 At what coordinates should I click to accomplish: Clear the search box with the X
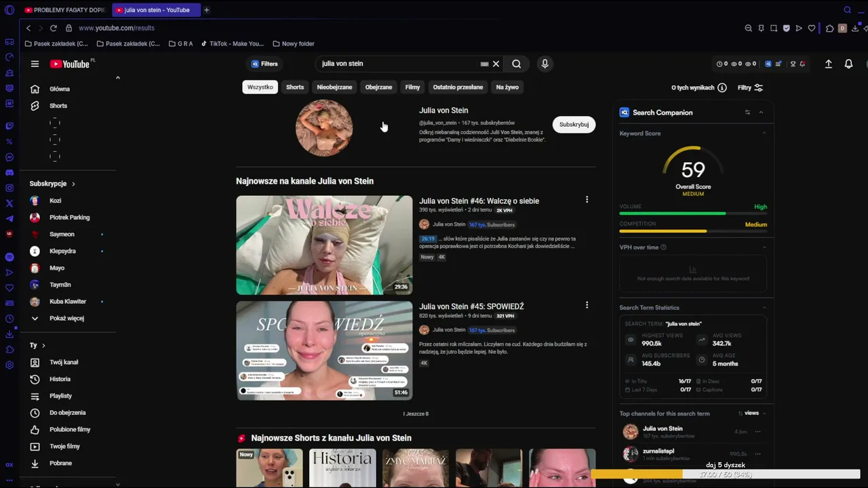tap(496, 64)
